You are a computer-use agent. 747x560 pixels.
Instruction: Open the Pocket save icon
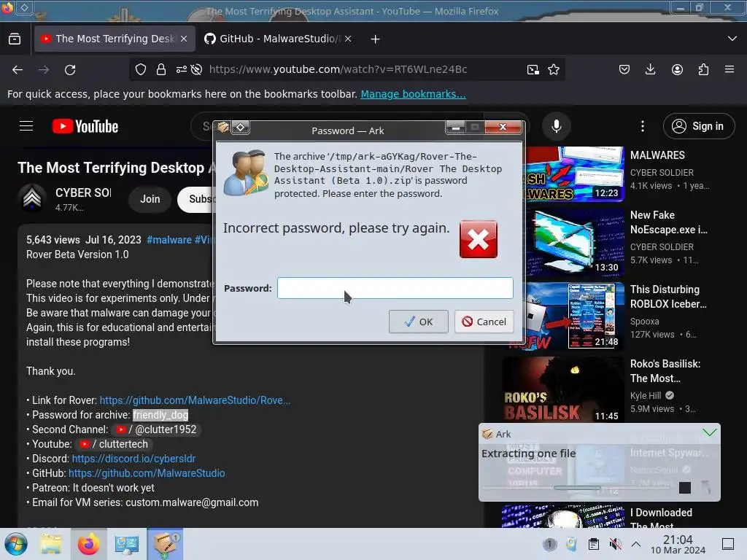pyautogui.click(x=624, y=69)
